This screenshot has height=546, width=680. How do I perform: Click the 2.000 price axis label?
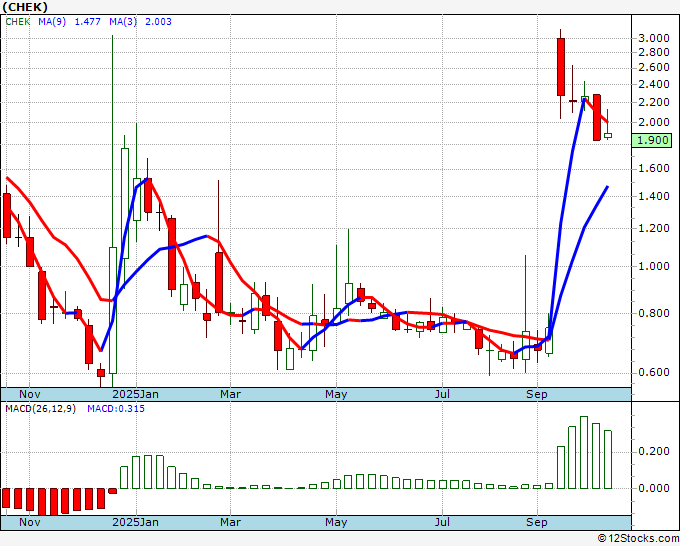point(654,122)
